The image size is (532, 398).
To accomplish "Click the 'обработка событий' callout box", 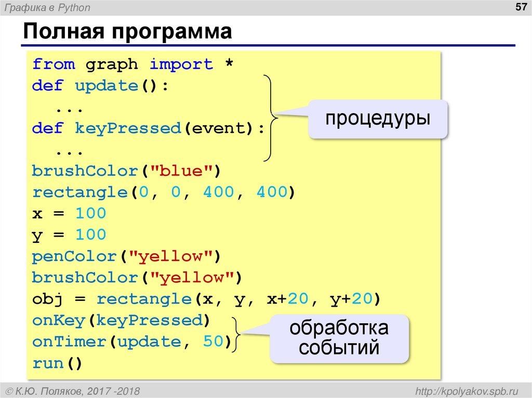I will pyautogui.click(x=339, y=338).
